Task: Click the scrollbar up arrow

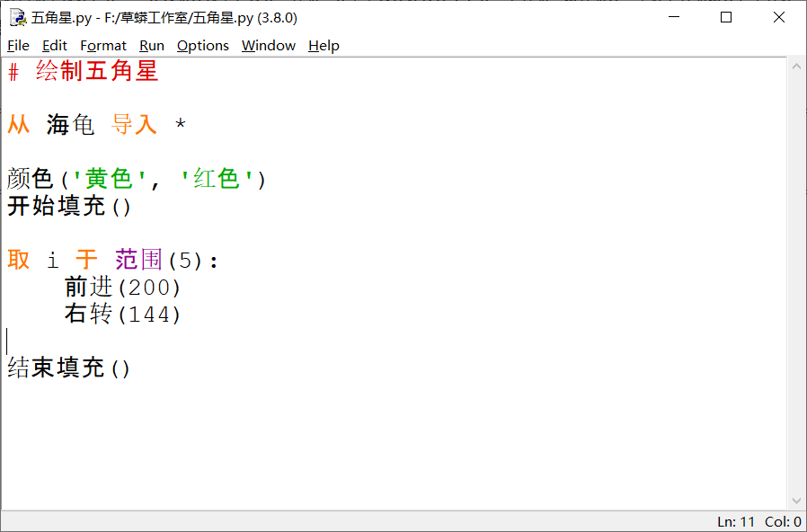Action: [796, 65]
